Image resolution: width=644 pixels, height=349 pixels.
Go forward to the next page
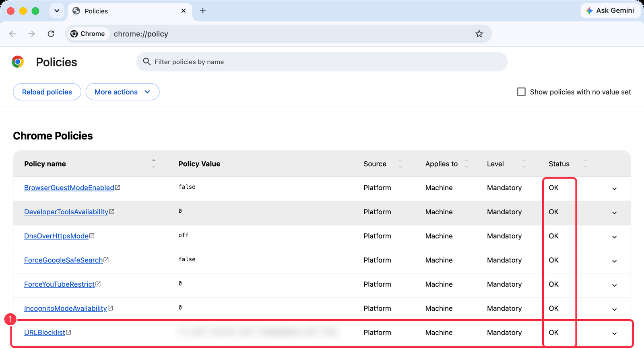pyautogui.click(x=31, y=34)
